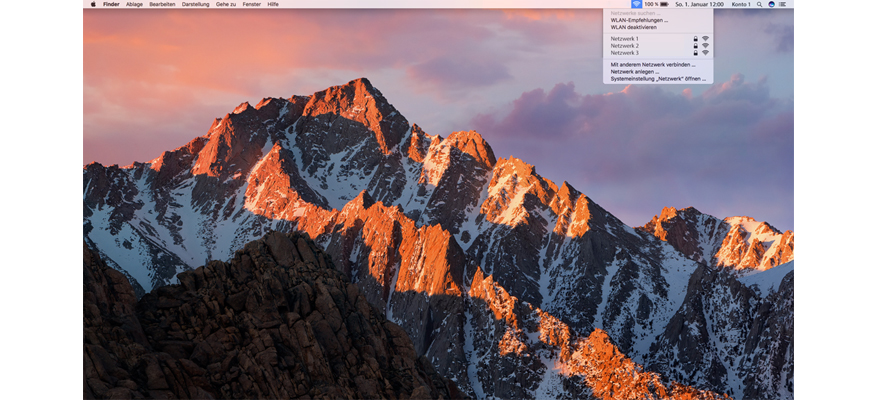Screen dimensions: 879x400
Task: Open Systemeinstellung Netzwerk öffnen
Action: [657, 78]
